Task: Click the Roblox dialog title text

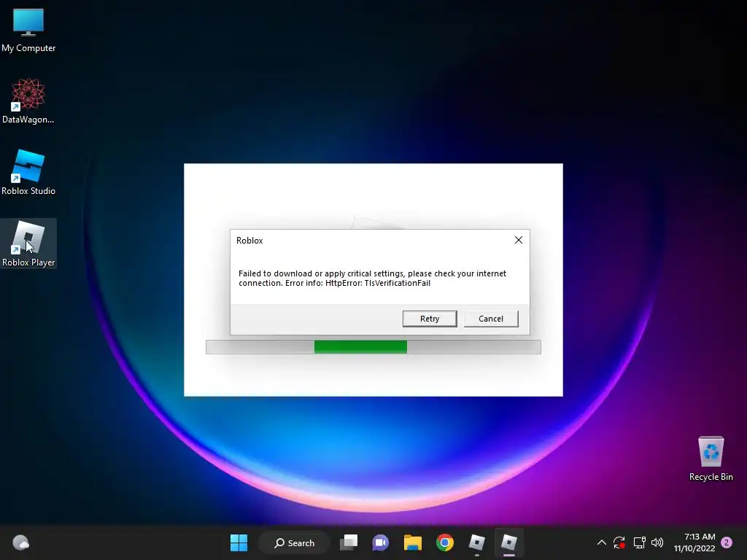Action: click(x=249, y=241)
